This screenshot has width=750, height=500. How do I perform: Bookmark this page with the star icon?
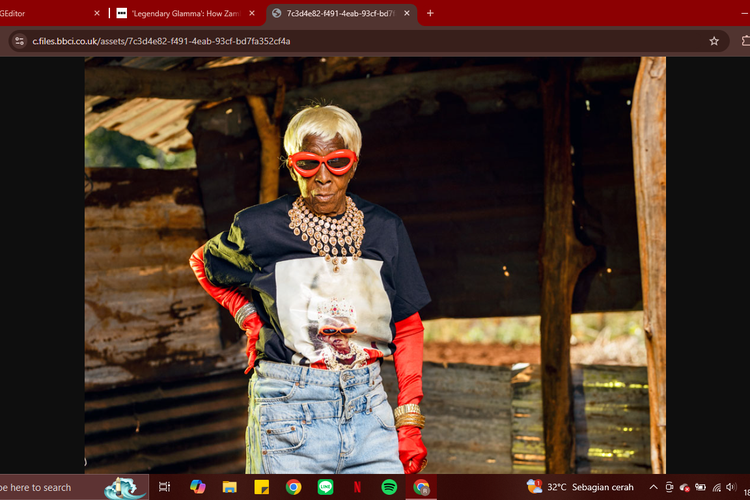[714, 41]
